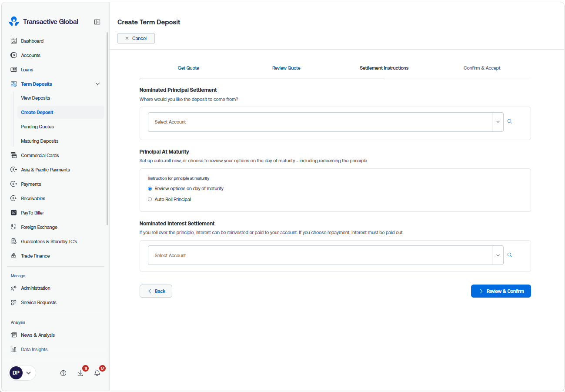Screen dimensions: 565x392
Task: Open the DP user profile menu
Action: tap(22, 373)
